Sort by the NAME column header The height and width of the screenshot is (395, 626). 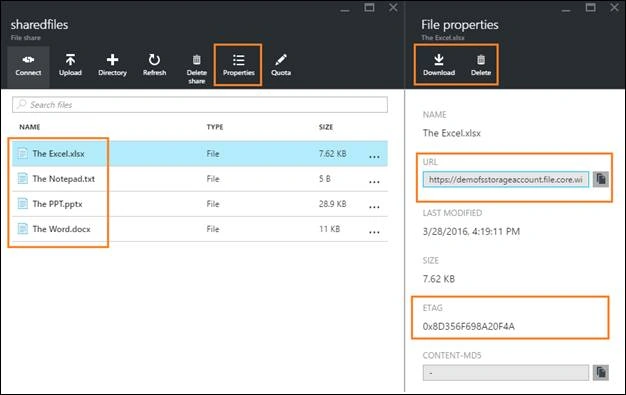click(x=30, y=127)
